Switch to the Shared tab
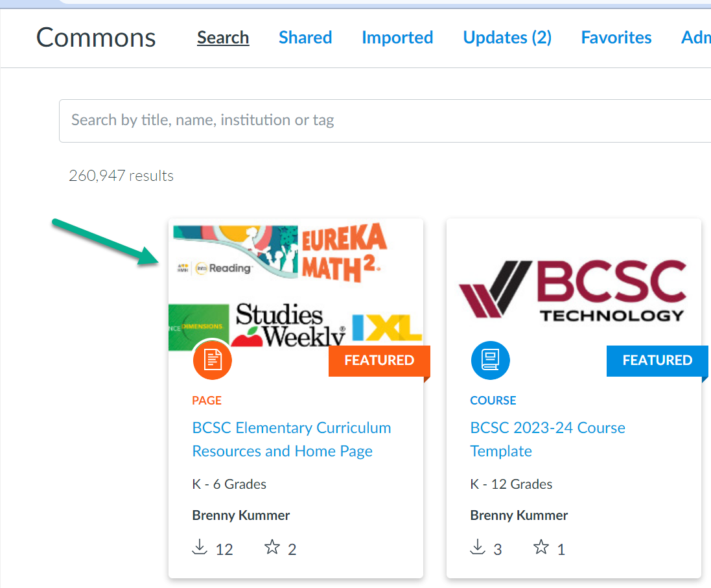 tap(305, 38)
